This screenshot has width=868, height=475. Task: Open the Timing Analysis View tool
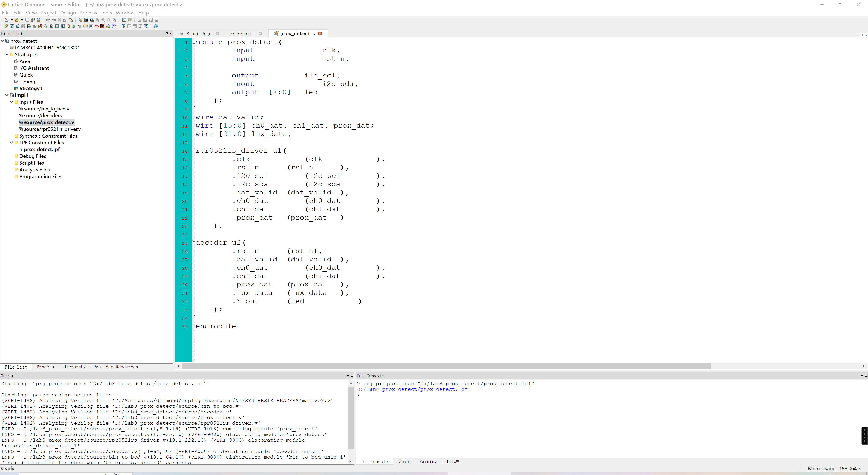(69, 26)
